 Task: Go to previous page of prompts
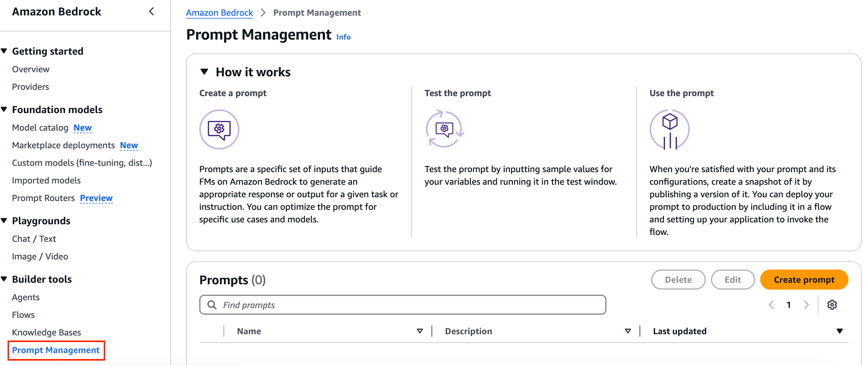pos(771,305)
